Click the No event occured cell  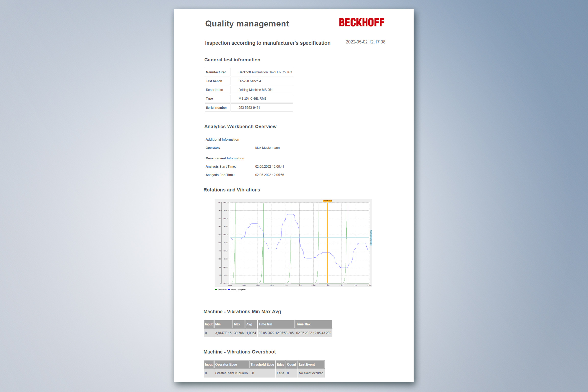click(x=311, y=373)
